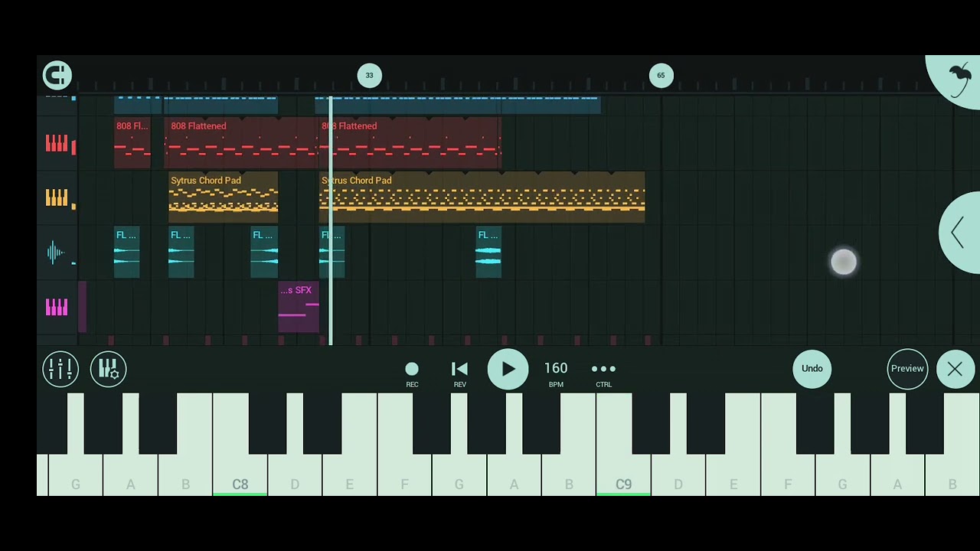The image size is (980, 551).
Task: Play the E key right of C9
Action: 733,474
